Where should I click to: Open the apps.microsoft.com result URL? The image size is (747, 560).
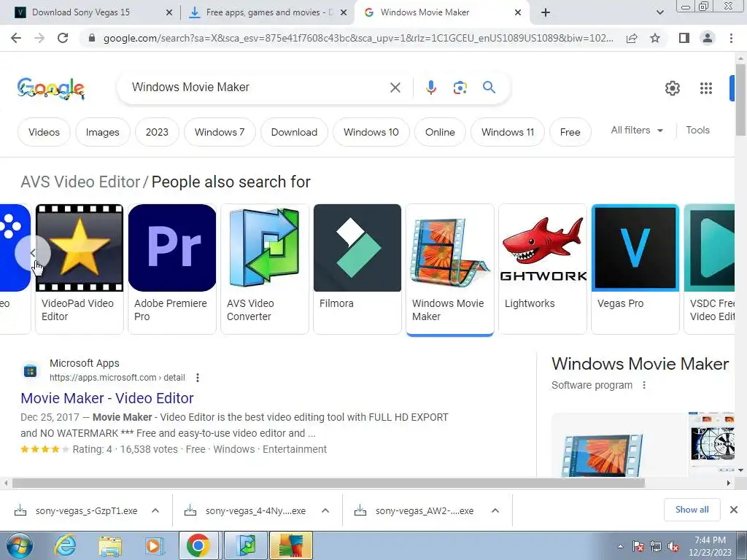pos(117,378)
